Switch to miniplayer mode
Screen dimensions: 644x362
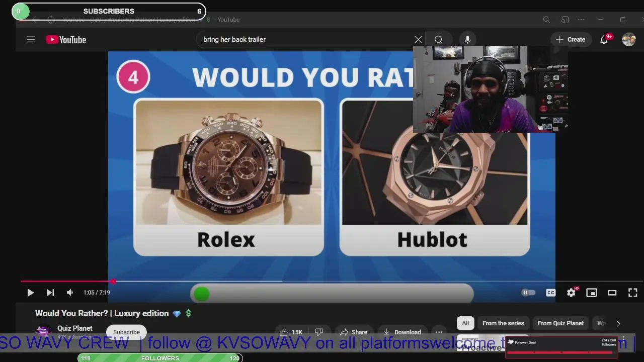(592, 293)
